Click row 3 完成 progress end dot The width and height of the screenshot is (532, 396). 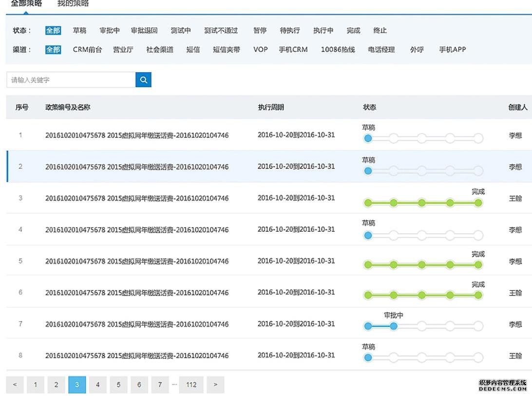pos(478,203)
